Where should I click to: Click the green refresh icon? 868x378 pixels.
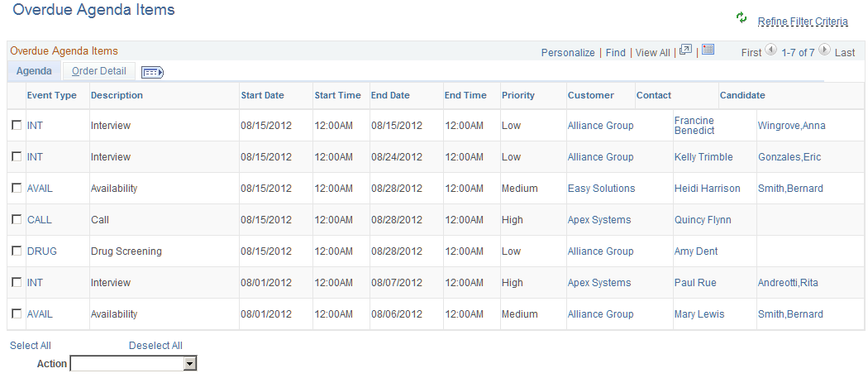741,18
